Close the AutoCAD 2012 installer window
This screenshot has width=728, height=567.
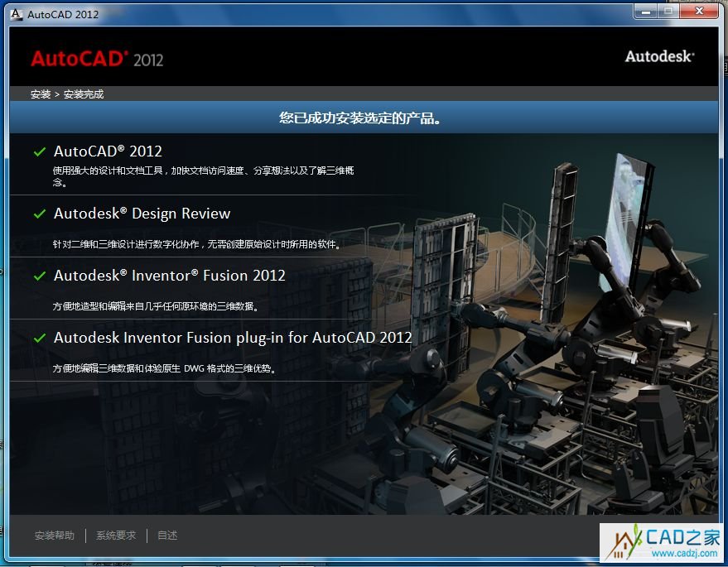coord(701,12)
